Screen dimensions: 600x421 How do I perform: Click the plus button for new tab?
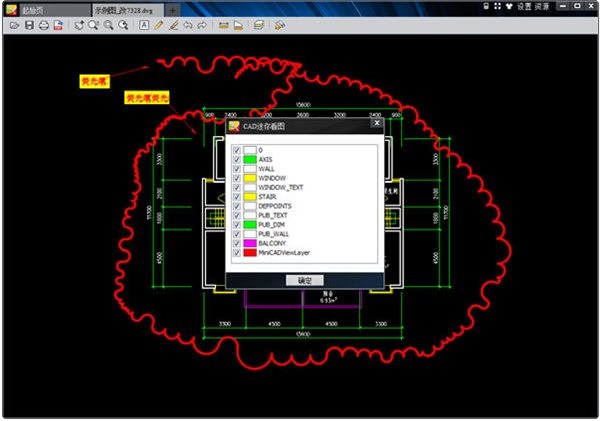click(173, 11)
